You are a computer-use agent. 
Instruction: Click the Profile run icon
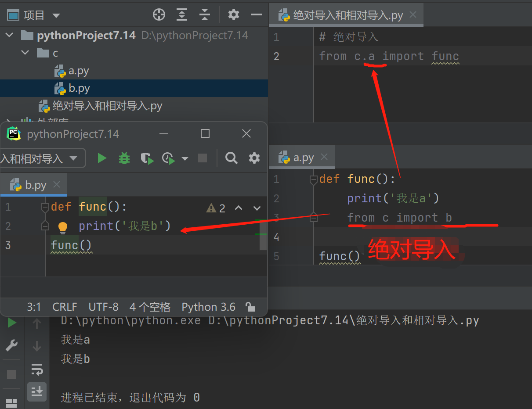click(169, 158)
